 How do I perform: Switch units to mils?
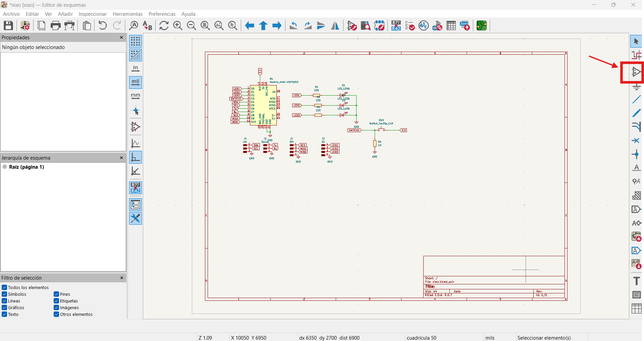pos(136,82)
